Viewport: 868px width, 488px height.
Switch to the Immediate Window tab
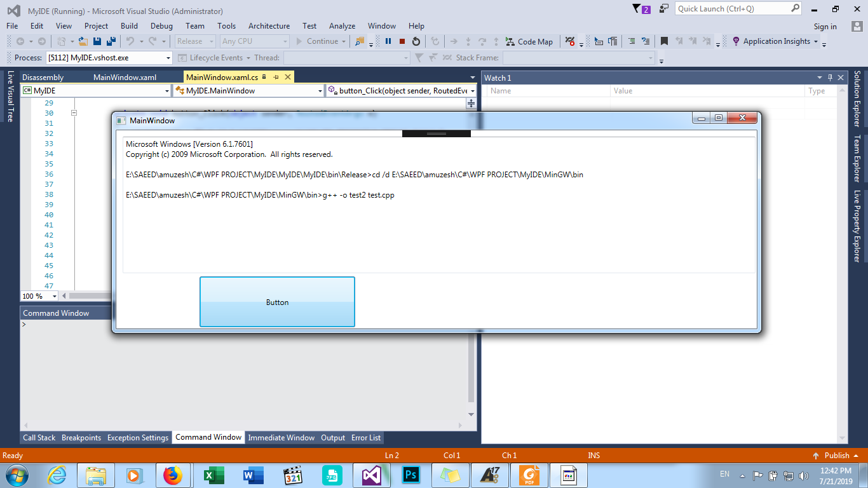[281, 438]
